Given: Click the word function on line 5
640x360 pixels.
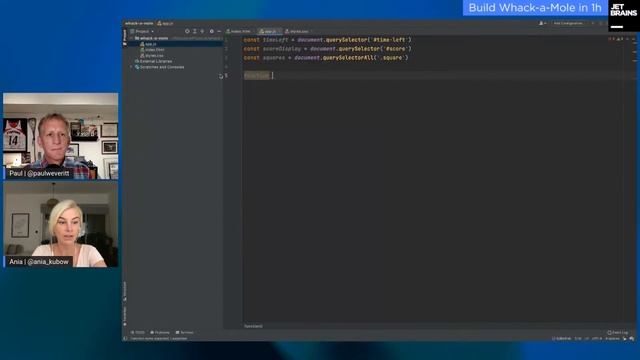Looking at the screenshot, I should click(256, 76).
